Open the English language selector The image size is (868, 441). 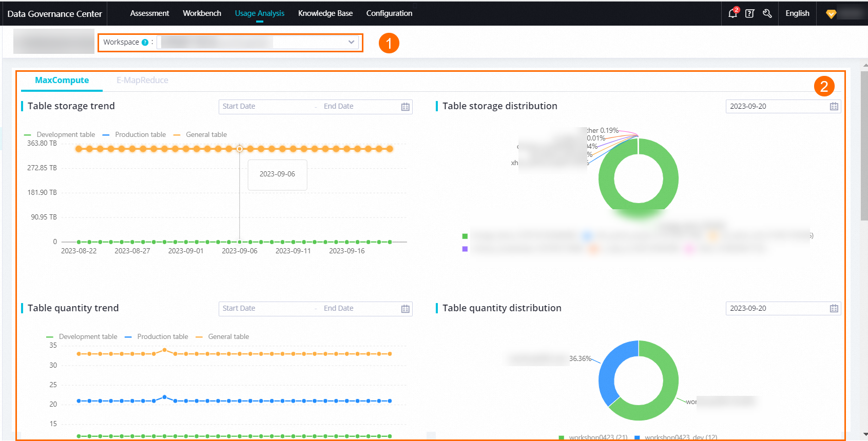click(x=797, y=13)
